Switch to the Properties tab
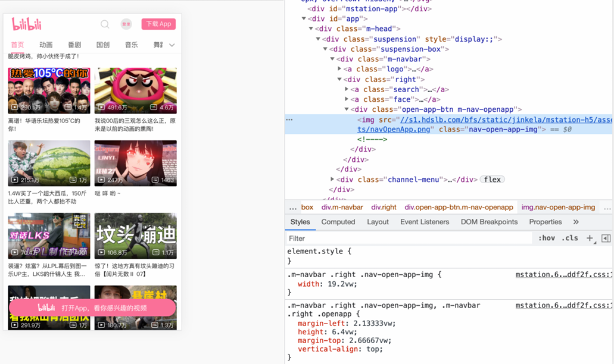Viewport: 614px width, 364px height. [x=546, y=222]
